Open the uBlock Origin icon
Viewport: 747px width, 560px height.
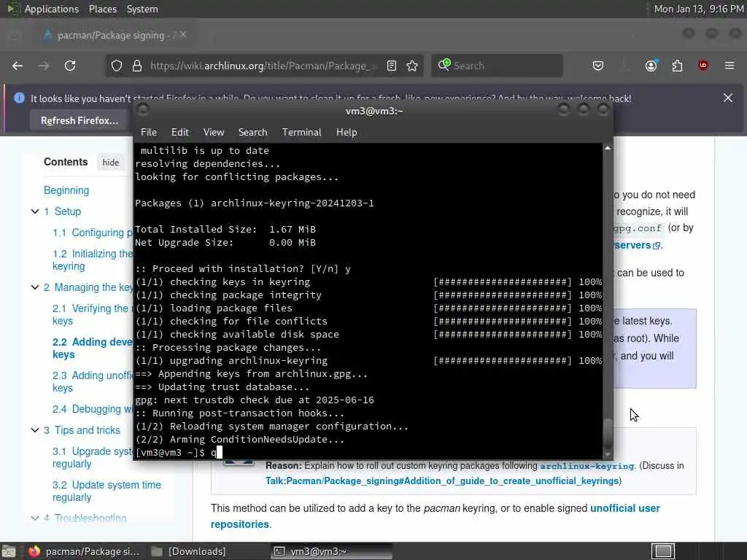click(x=703, y=66)
